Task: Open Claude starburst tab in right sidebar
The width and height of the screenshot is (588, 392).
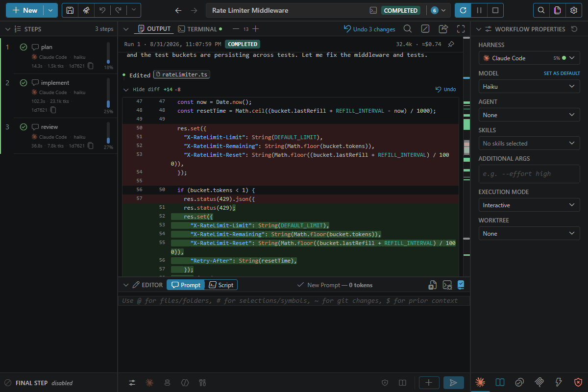Action: [480, 382]
